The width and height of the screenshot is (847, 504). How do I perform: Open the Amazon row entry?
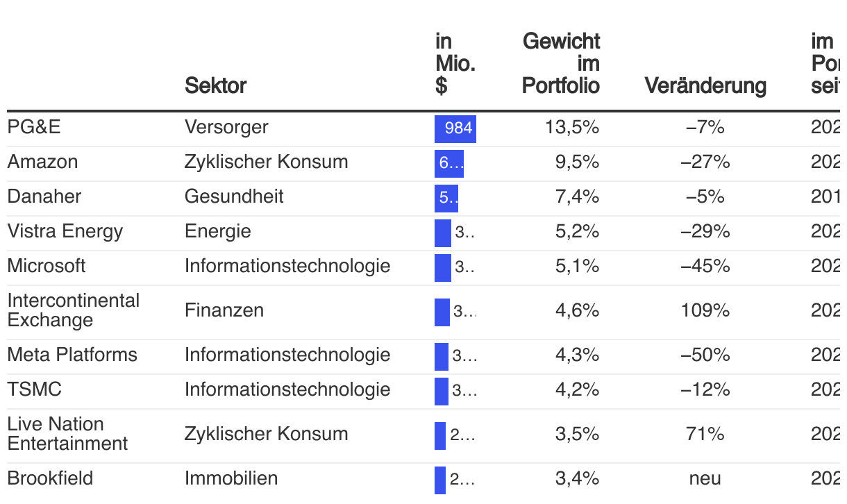tap(42, 162)
